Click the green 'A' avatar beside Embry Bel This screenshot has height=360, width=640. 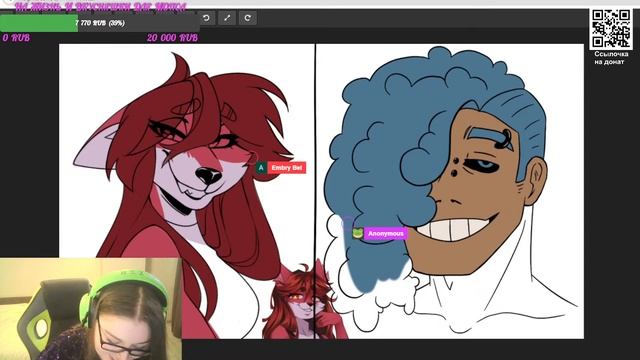[x=261, y=168]
